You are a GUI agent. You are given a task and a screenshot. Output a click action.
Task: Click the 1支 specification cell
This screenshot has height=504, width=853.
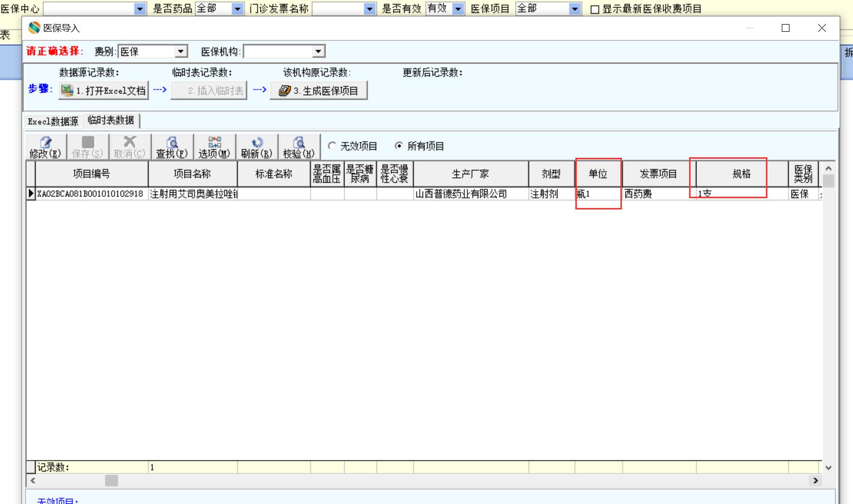point(742,194)
